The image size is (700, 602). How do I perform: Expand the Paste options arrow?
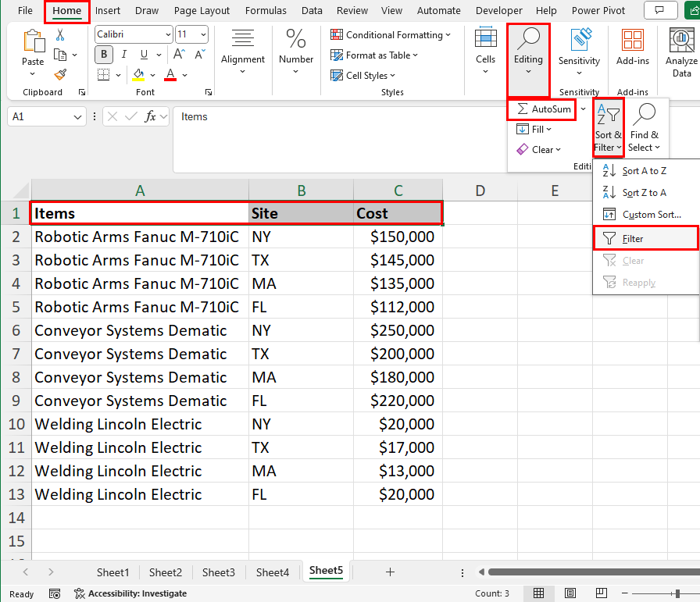coord(33,74)
